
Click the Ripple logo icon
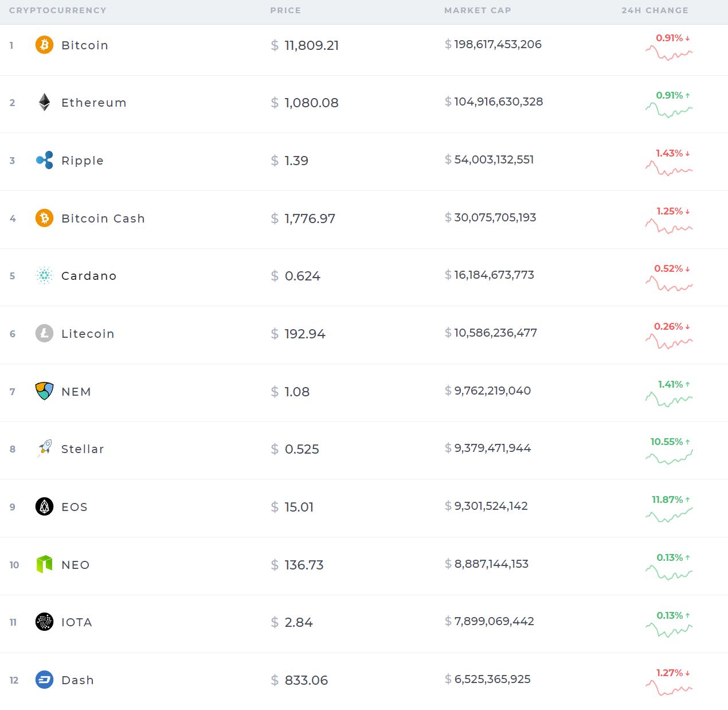point(44,160)
